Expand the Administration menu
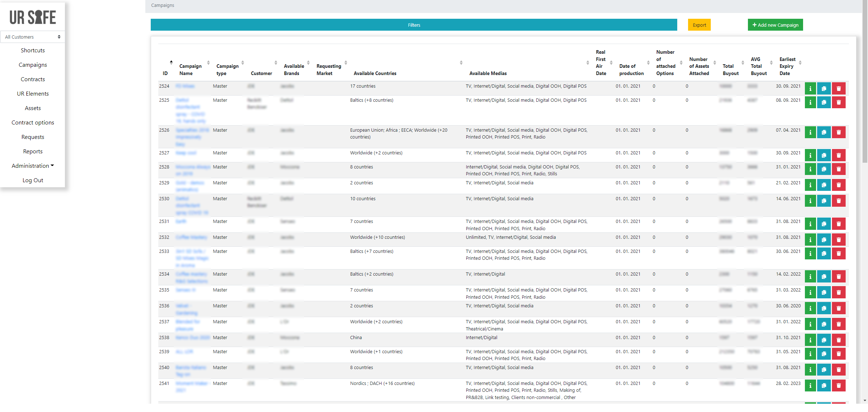Viewport: 868px width, 412px height. pyautogui.click(x=32, y=166)
